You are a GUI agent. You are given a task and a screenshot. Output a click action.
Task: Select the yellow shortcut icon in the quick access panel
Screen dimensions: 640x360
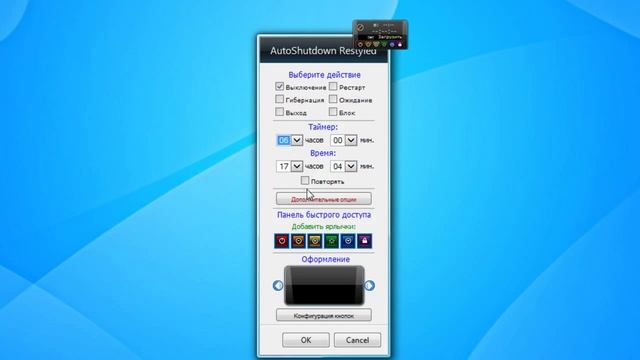pos(315,241)
